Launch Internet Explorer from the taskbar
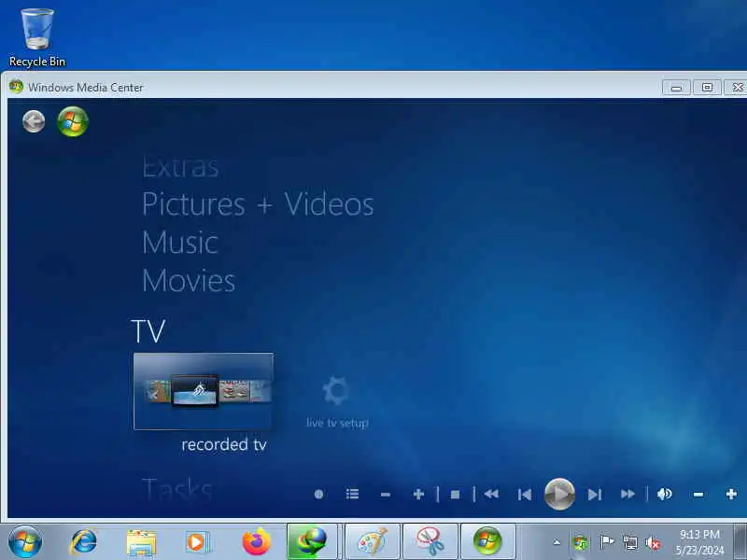 coord(83,542)
